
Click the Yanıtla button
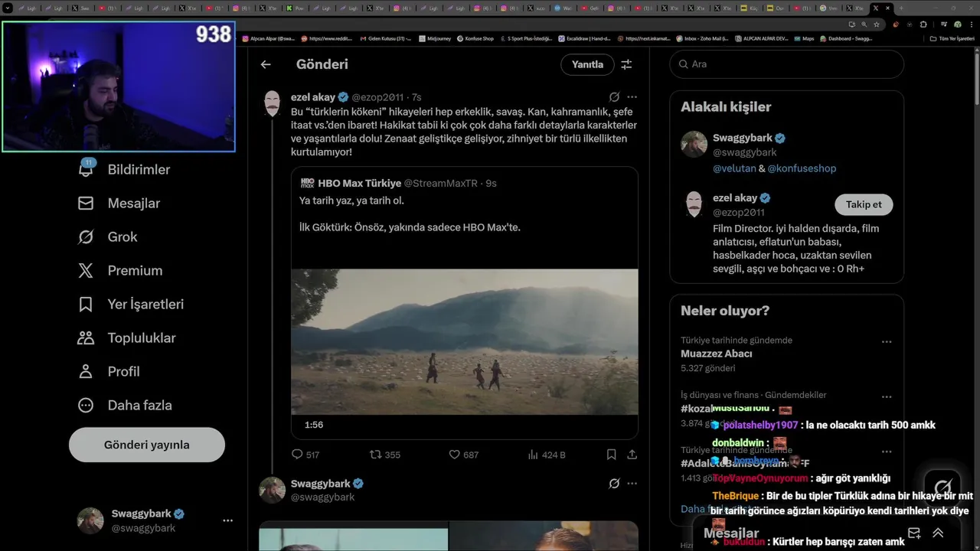coord(587,64)
